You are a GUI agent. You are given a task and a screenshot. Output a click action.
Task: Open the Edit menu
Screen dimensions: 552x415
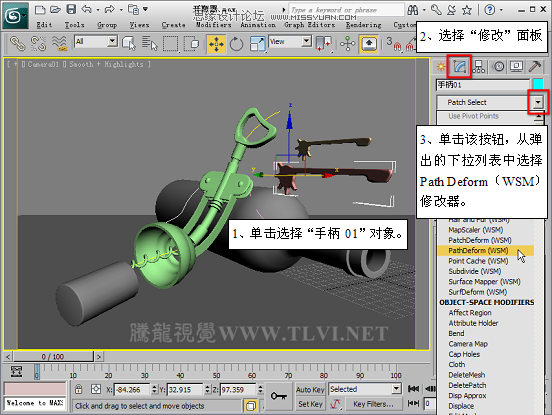(x=44, y=25)
